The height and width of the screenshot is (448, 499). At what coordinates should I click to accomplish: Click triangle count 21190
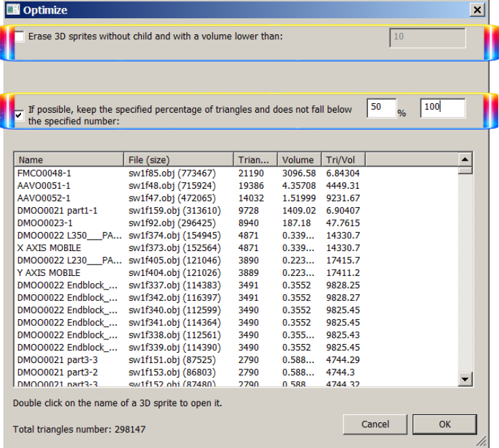(251, 173)
